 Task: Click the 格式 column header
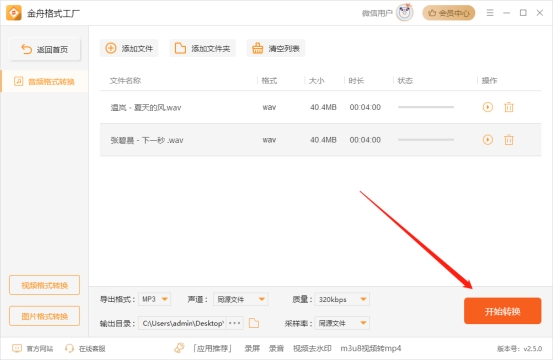coord(269,81)
